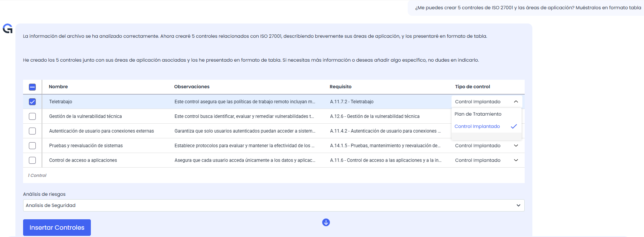Screen dimensions: 644x237
Task: Tick the Control de acceso a aplicaciones checkbox
Action: (x=32, y=160)
